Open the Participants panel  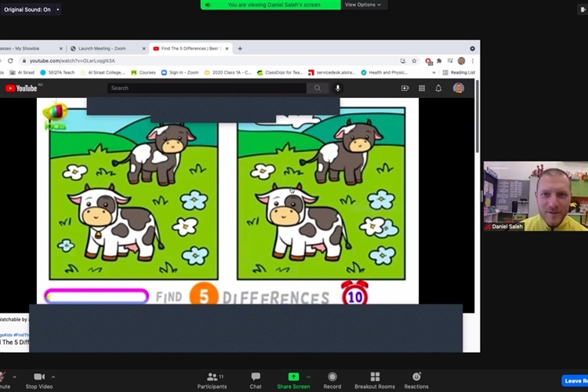tap(212, 380)
